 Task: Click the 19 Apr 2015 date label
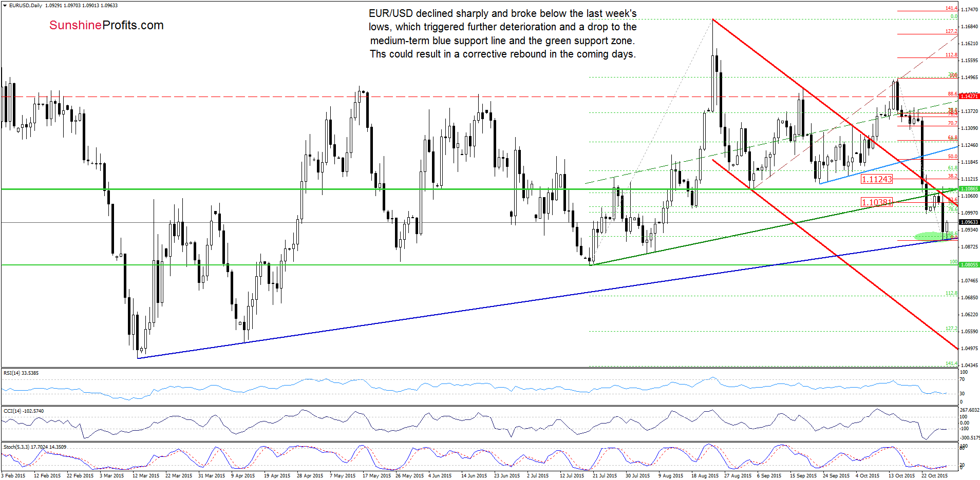click(277, 476)
